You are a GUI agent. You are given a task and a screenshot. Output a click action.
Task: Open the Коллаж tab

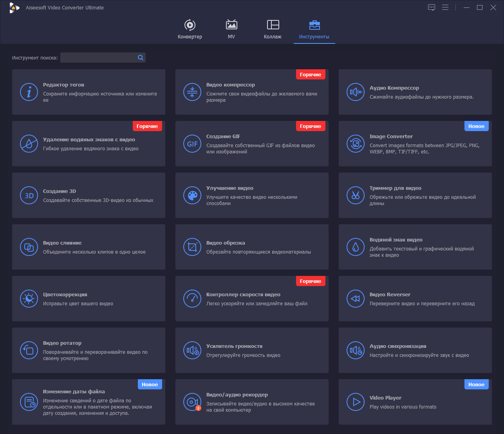(x=273, y=29)
